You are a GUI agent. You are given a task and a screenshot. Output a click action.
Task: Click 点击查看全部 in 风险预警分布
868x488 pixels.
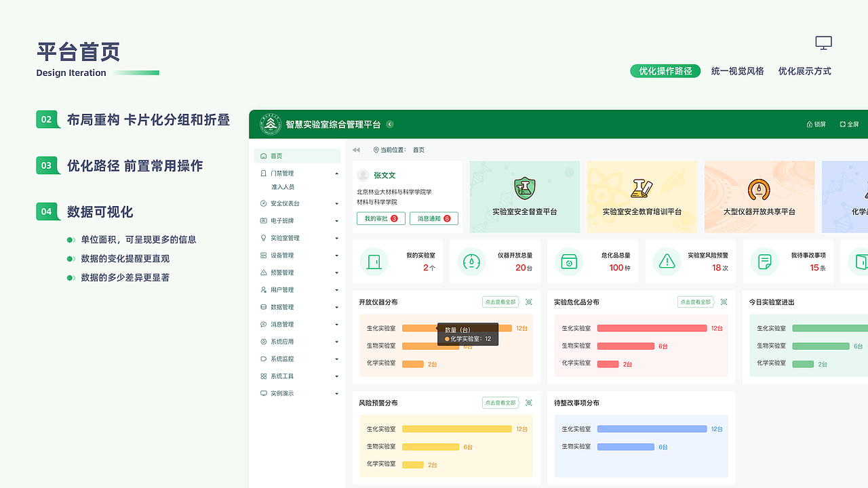500,403
